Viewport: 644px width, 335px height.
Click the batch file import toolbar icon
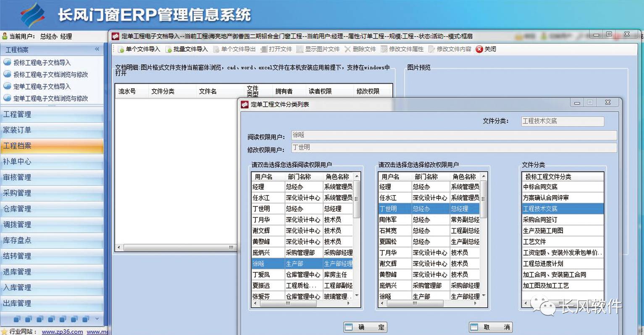click(x=169, y=50)
